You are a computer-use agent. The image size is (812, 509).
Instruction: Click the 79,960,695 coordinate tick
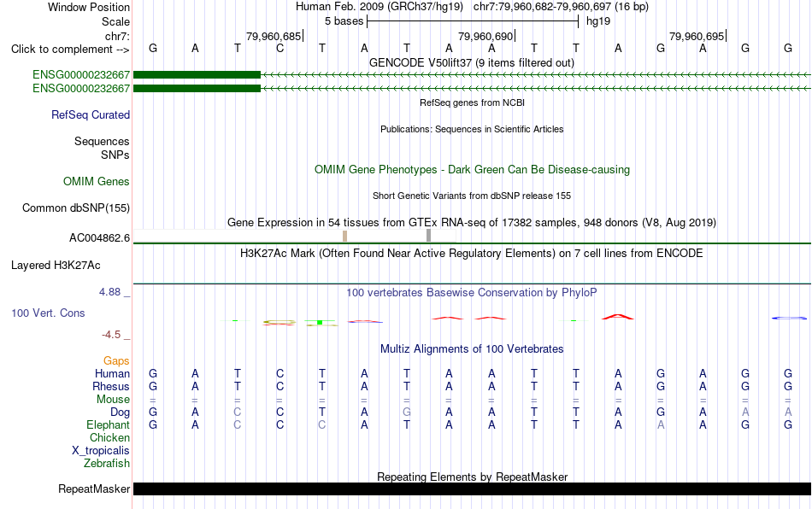[x=697, y=36]
